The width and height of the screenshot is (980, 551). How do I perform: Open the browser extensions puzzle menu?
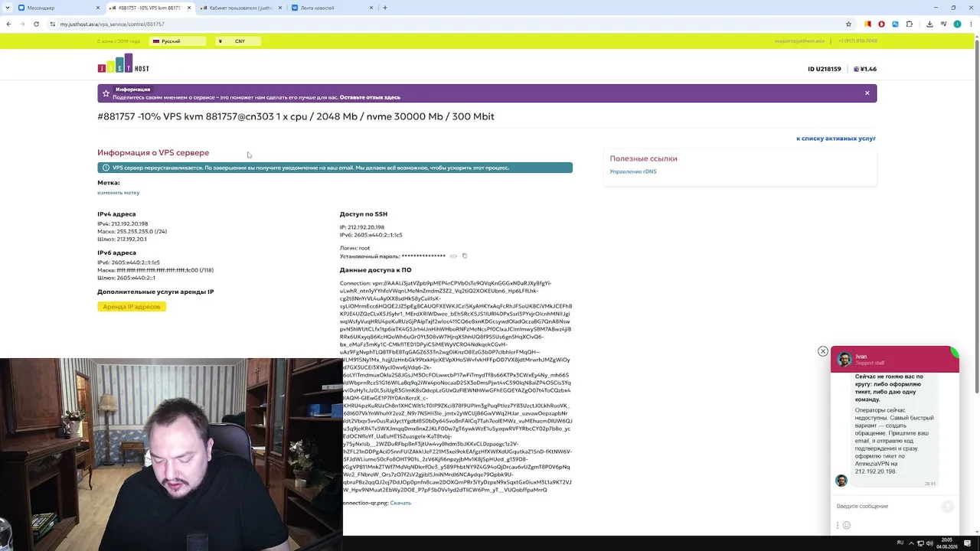[x=910, y=24]
